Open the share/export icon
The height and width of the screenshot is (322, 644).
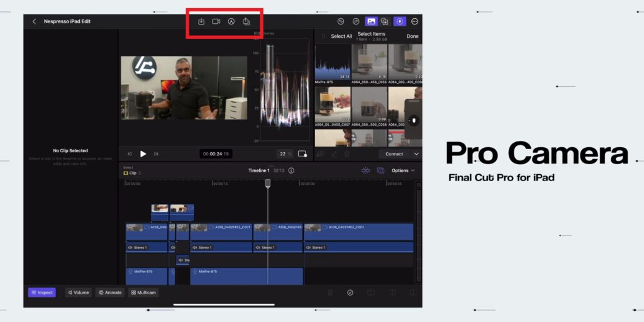246,21
